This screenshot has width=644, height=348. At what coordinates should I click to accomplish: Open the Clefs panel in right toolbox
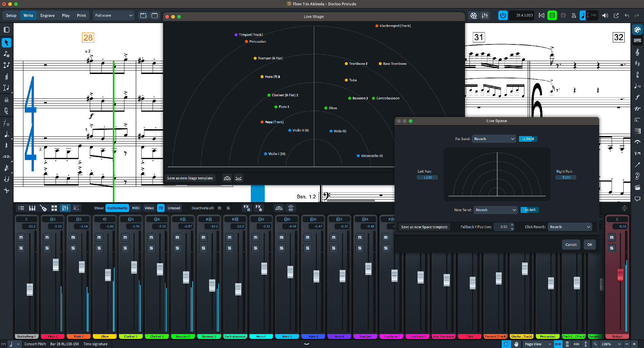(x=637, y=52)
